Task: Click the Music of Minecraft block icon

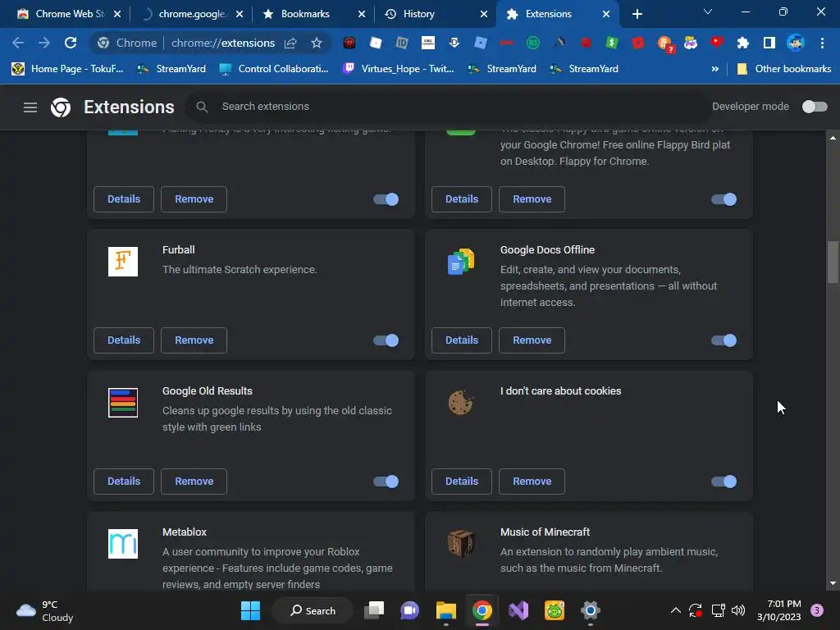Action: click(x=461, y=544)
